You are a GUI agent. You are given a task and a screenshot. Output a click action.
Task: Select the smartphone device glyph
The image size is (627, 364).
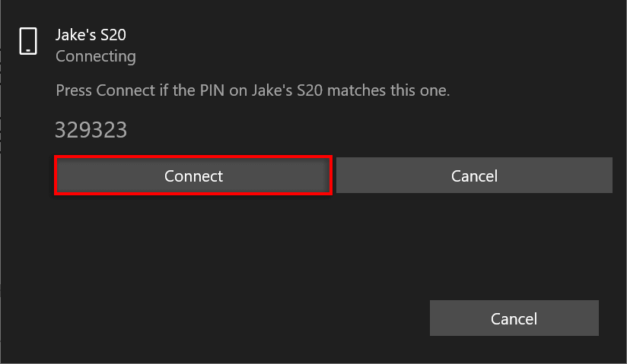[x=28, y=41]
